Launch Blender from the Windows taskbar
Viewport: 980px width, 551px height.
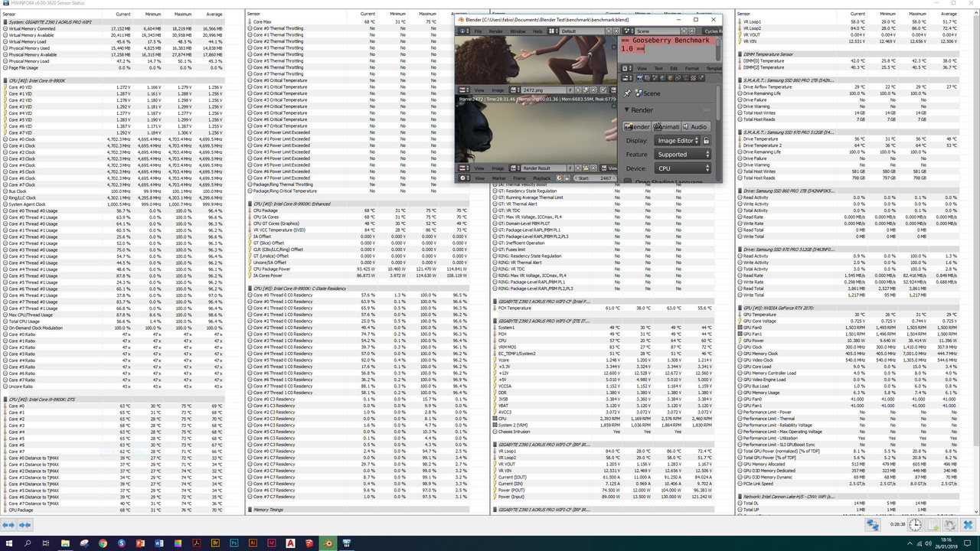click(327, 543)
